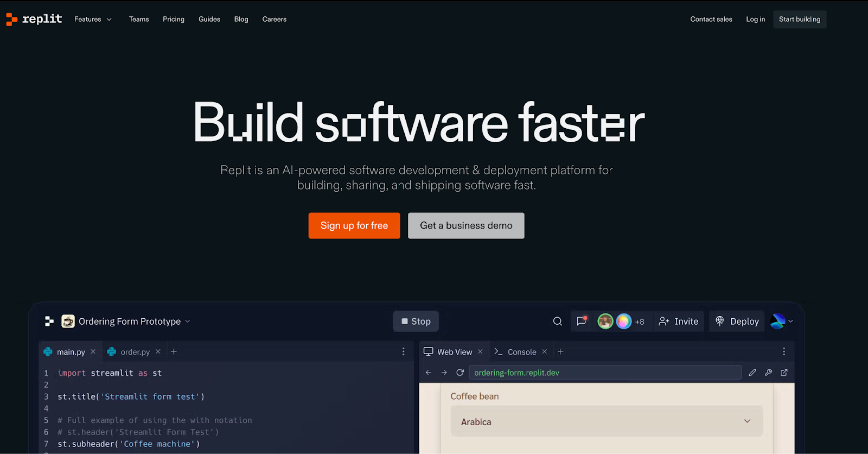Click code line st.title('Streamlit form test')
Screen dimensions: 868x454
pyautogui.click(x=131, y=396)
